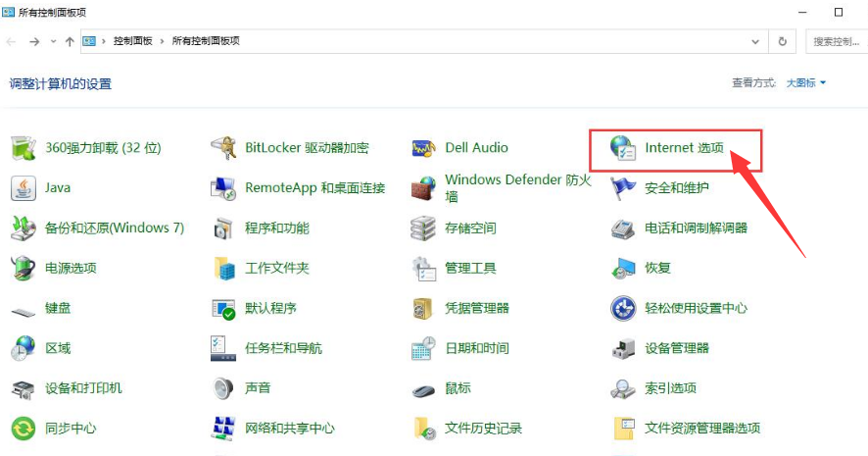Open Windows Defender 防火墙 icon
This screenshot has height=456, width=868.
pos(423,188)
